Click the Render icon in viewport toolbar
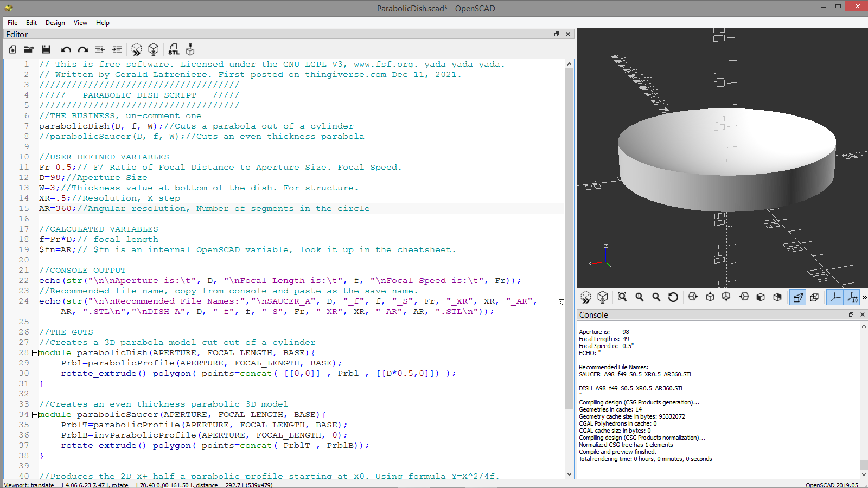The image size is (868, 488). tap(603, 297)
